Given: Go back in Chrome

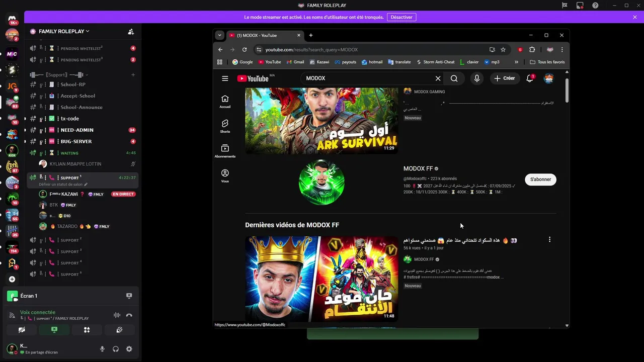Looking at the screenshot, I should (x=220, y=49).
